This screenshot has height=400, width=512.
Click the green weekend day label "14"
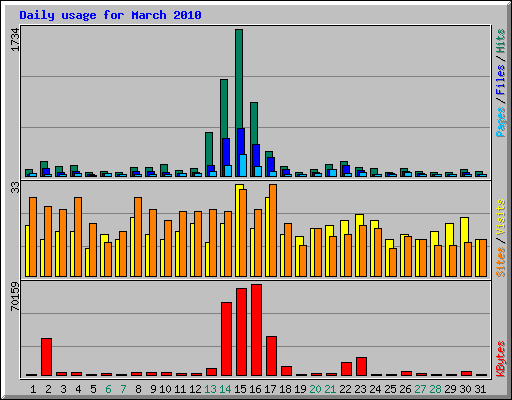pyautogui.click(x=225, y=389)
